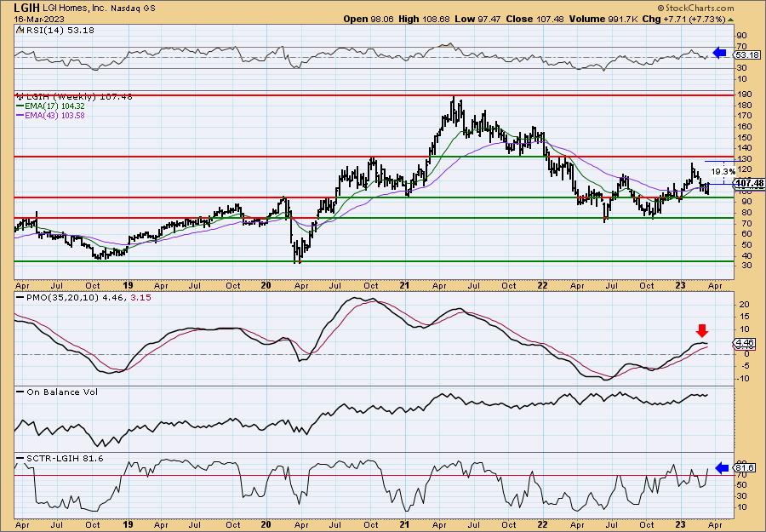This screenshot has height=532, width=766.
Task: Click the 107.48 price tag on right axis
Action: [x=749, y=183]
